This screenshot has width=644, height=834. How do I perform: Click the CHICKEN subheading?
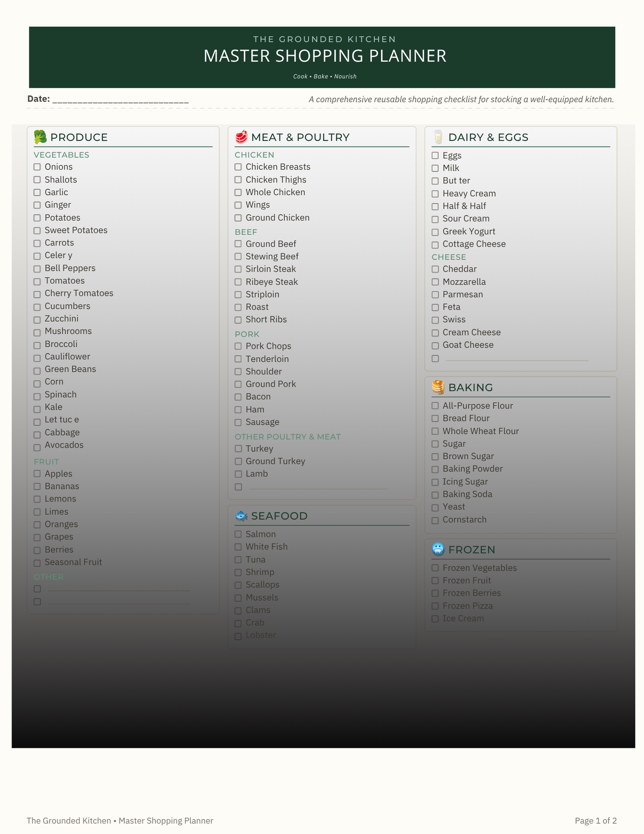[x=254, y=155]
